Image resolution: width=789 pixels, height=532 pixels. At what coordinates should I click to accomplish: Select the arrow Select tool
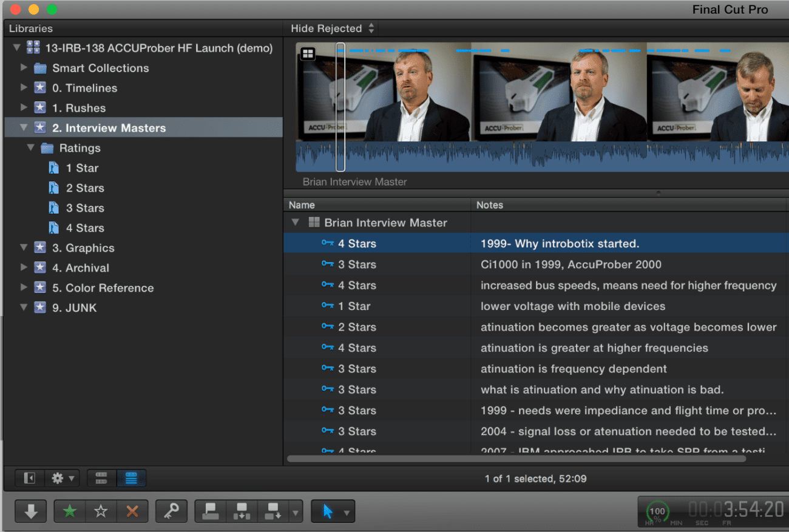(328, 511)
